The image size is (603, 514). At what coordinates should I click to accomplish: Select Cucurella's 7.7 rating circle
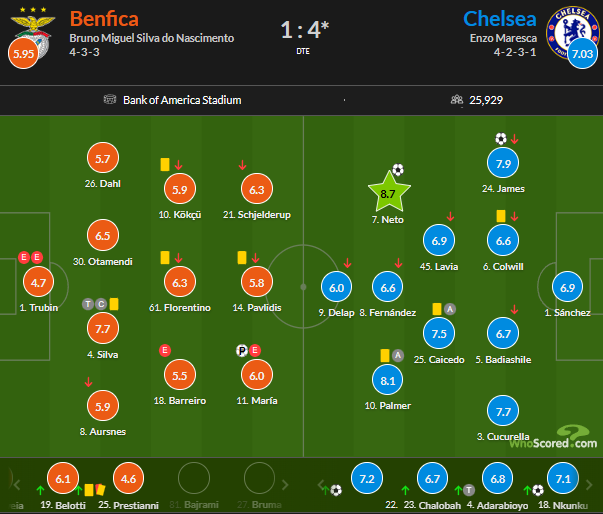pos(502,410)
